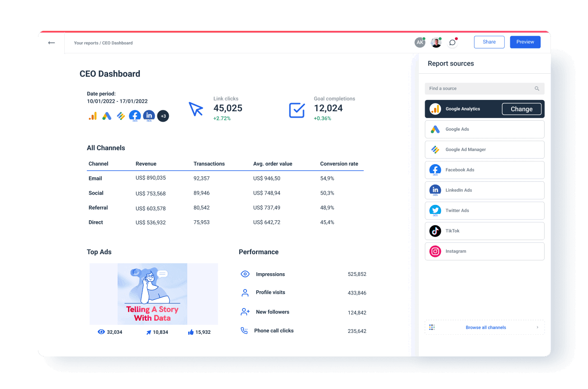Click the Google Ad Manager source icon
588x389 pixels.
[x=435, y=149]
